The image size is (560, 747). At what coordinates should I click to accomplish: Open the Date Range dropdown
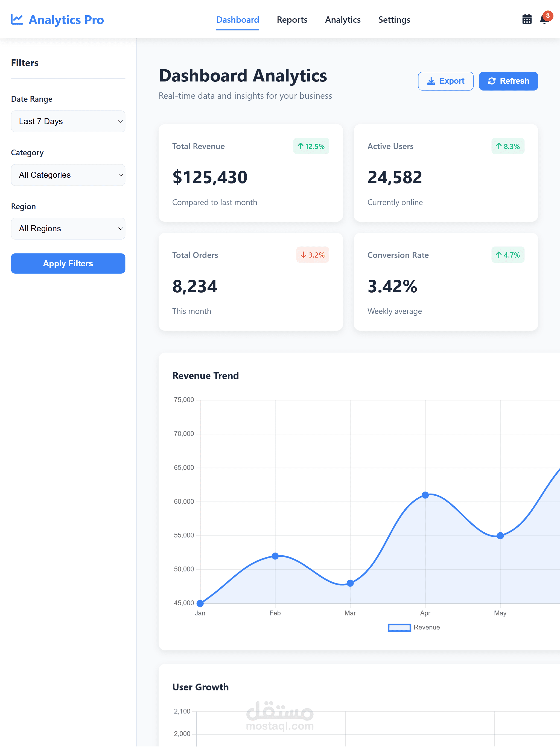(68, 121)
